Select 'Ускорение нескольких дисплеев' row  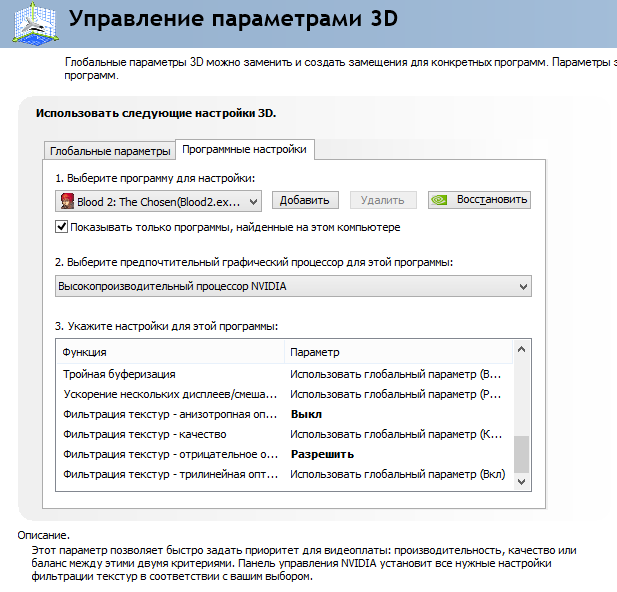285,394
